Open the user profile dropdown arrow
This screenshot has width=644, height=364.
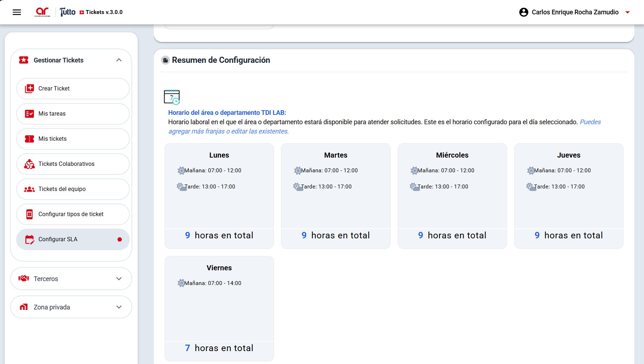(x=627, y=12)
